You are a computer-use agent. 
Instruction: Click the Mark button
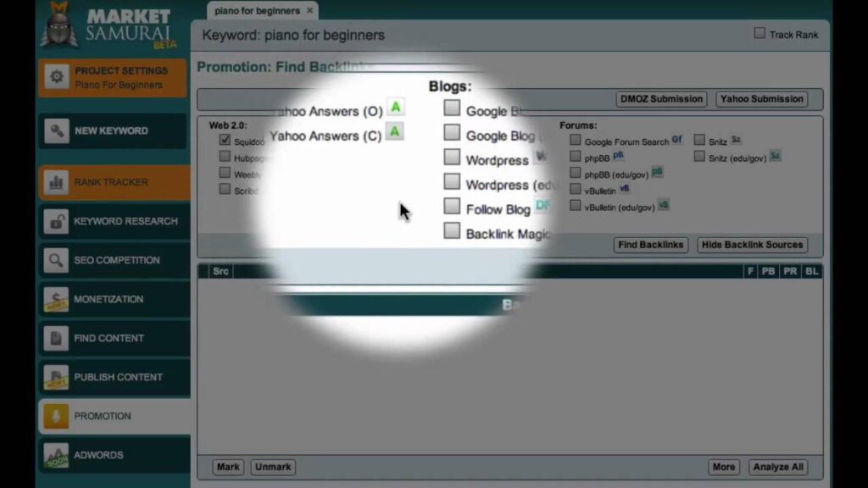[228, 467]
